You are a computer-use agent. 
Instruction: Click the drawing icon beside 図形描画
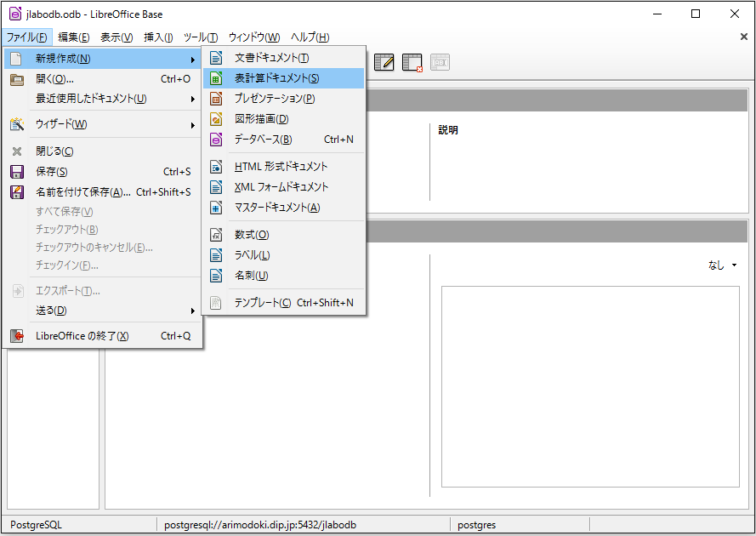[216, 118]
